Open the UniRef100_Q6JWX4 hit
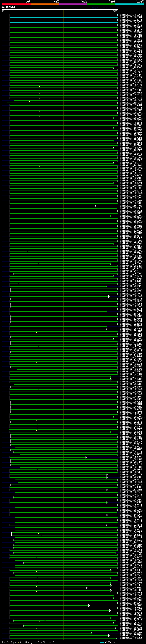 pos(131,175)
